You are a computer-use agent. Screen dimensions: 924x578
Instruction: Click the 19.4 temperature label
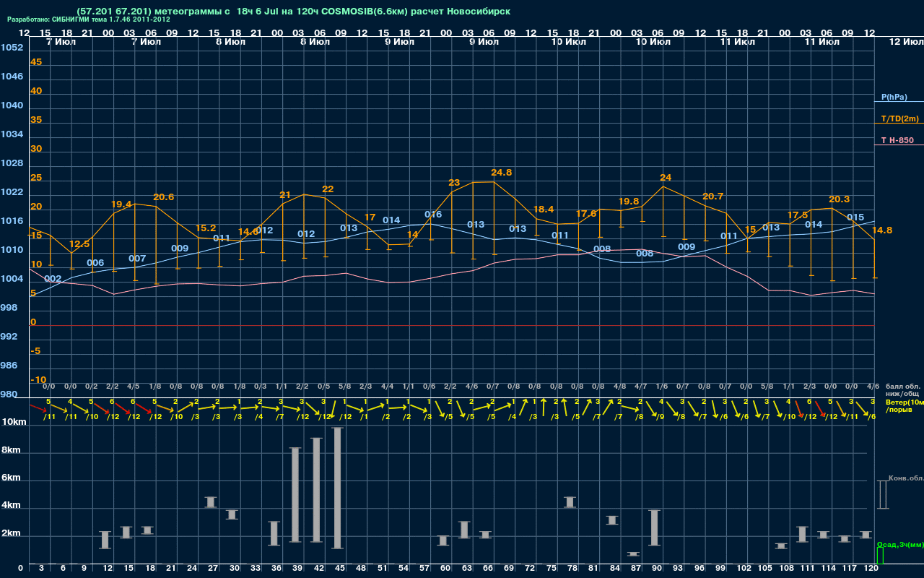point(121,204)
